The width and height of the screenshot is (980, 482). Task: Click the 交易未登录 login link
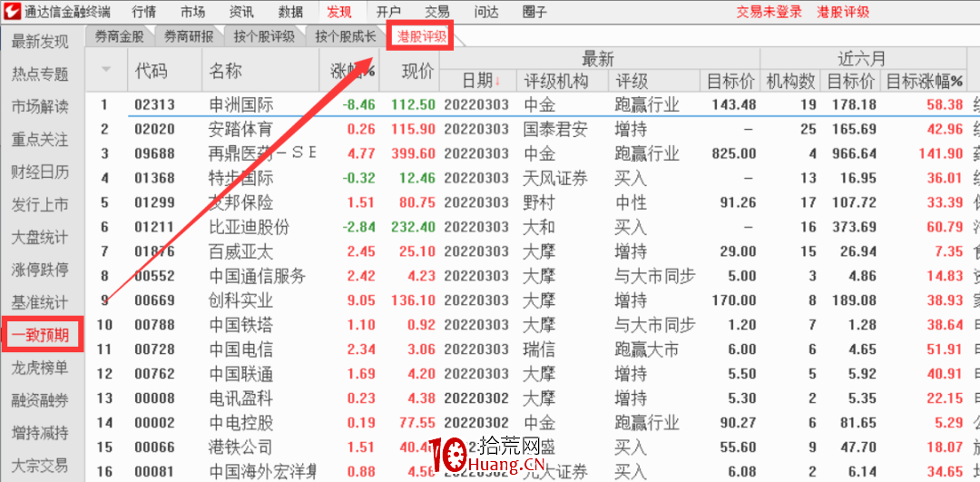(x=769, y=11)
